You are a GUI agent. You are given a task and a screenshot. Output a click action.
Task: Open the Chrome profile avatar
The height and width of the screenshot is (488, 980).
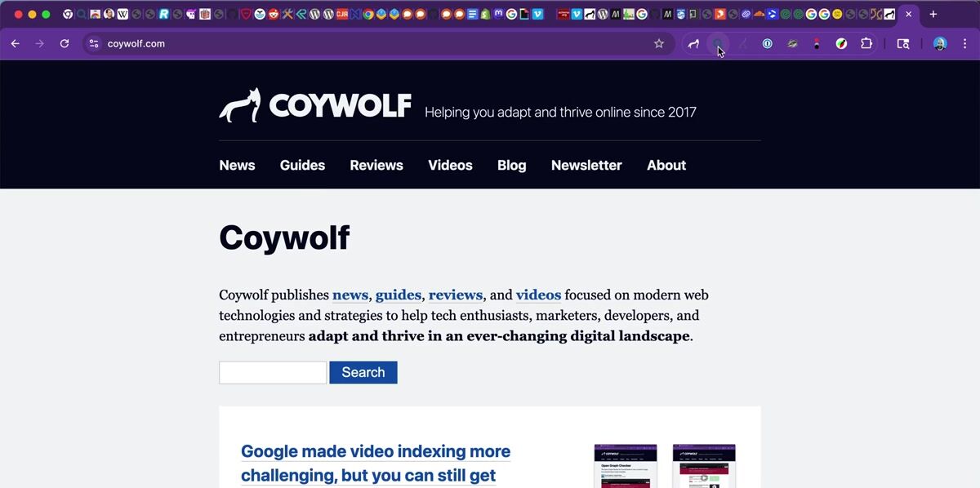[x=940, y=43]
